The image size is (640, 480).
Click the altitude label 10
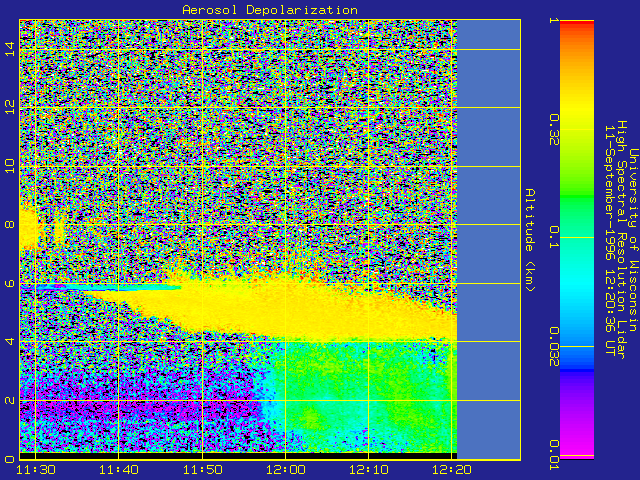(x=10, y=166)
